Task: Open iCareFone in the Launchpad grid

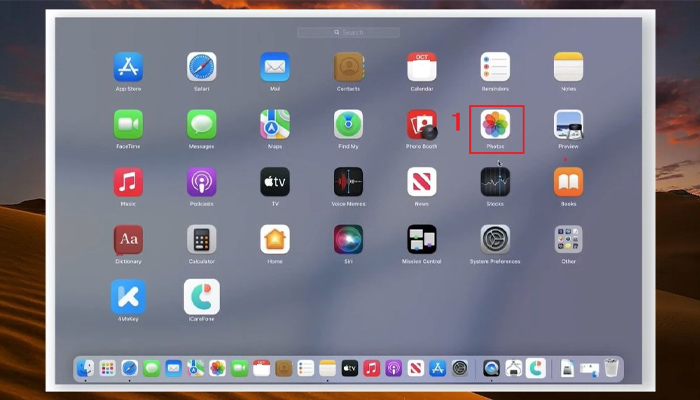Action: (x=202, y=297)
